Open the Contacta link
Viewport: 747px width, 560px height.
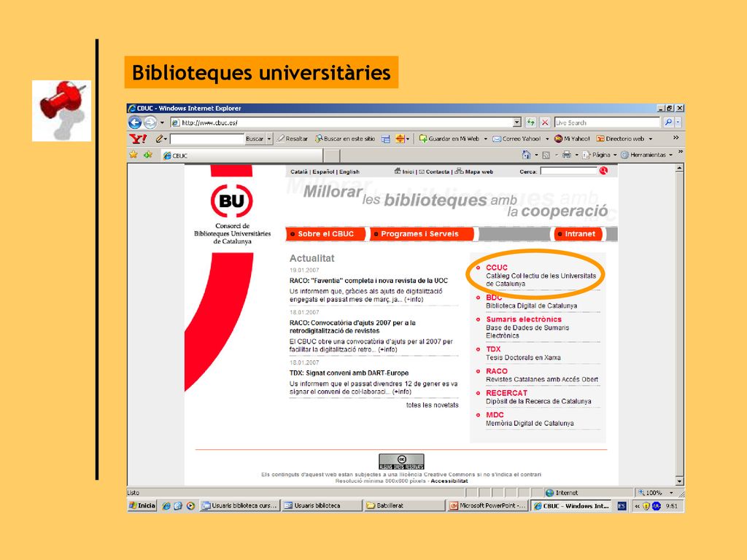click(434, 171)
